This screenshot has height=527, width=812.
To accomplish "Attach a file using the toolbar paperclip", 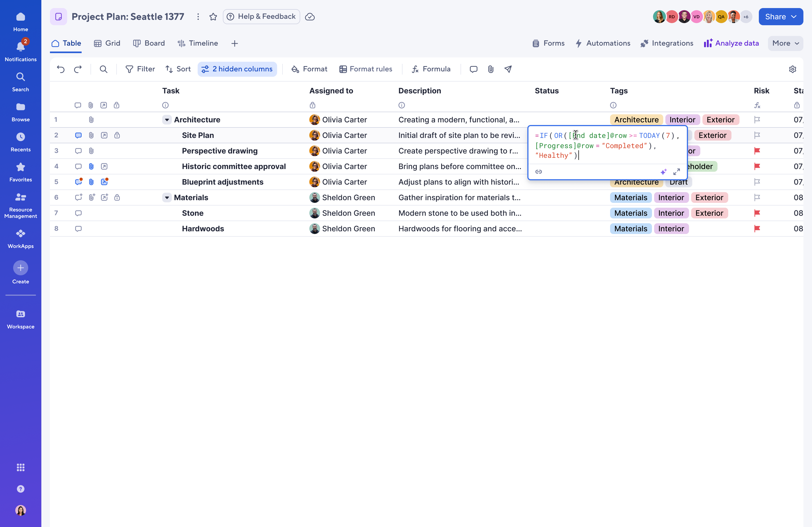I will coord(491,69).
